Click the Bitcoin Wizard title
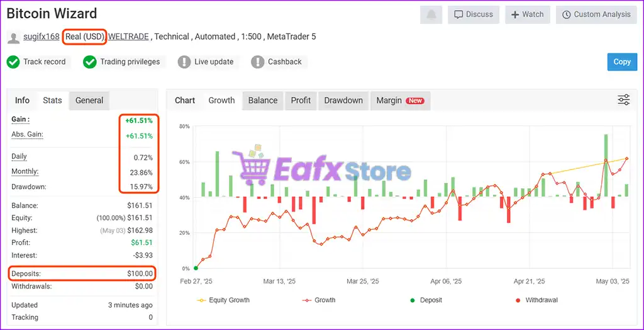 coord(52,14)
